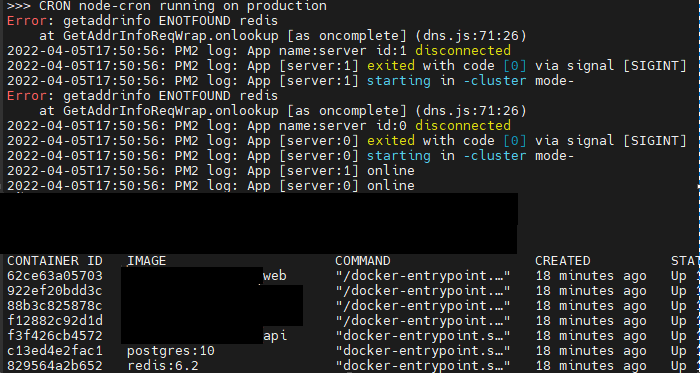Click container ID f12882c92d1d
Viewport: 700px width, 373px height.
coord(54,321)
